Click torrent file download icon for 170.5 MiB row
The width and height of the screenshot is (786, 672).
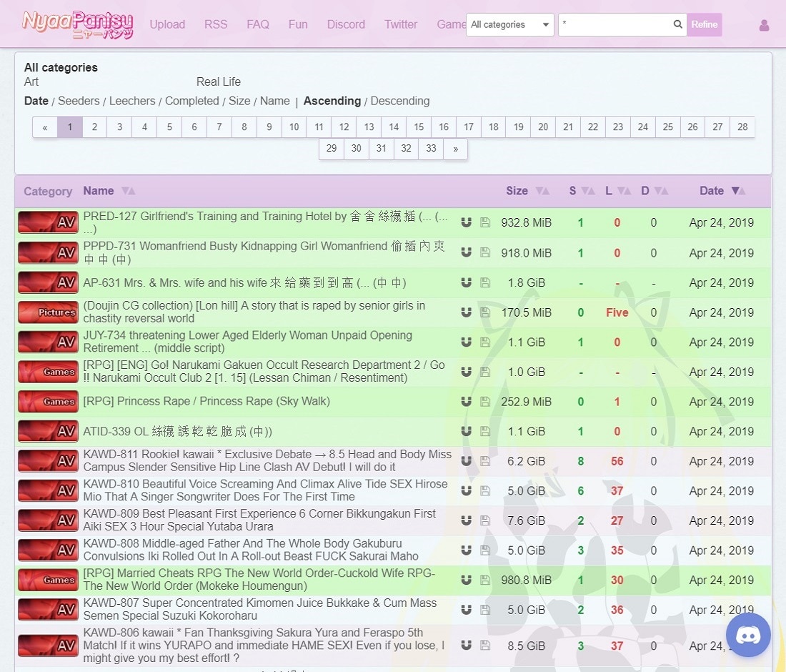click(x=485, y=312)
